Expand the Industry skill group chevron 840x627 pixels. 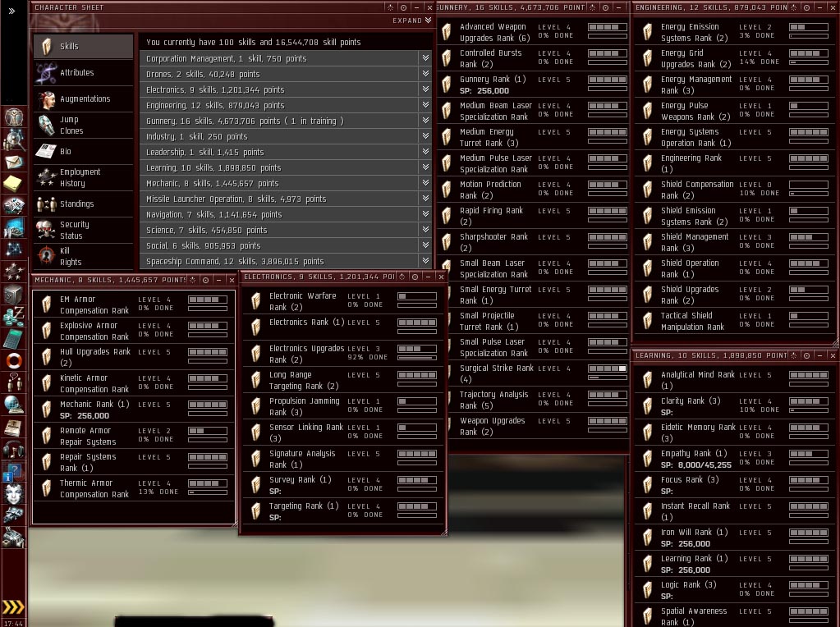425,135
